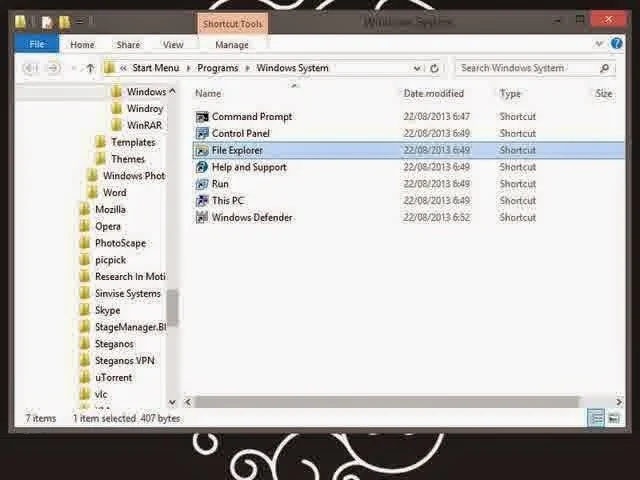Click the horizontal scrollbar in file list
Viewport: 640px width, 480px height.
386,402
